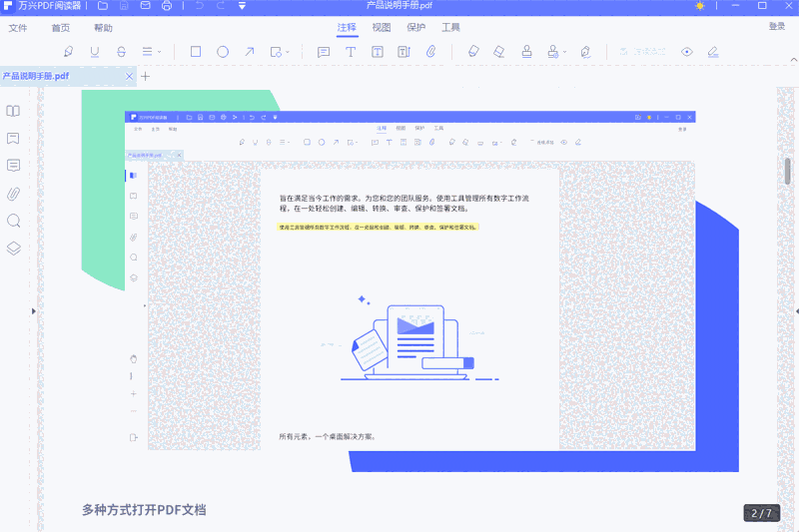Open the 首页 menu
Screen dimensions: 799x532
(61, 28)
